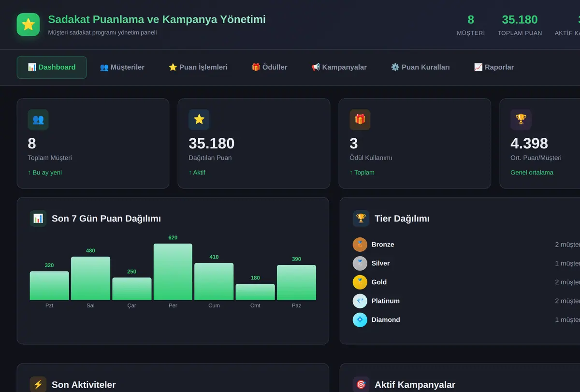Click the Sal bar showing 480
Screen dimensions: 580x392
click(90, 278)
